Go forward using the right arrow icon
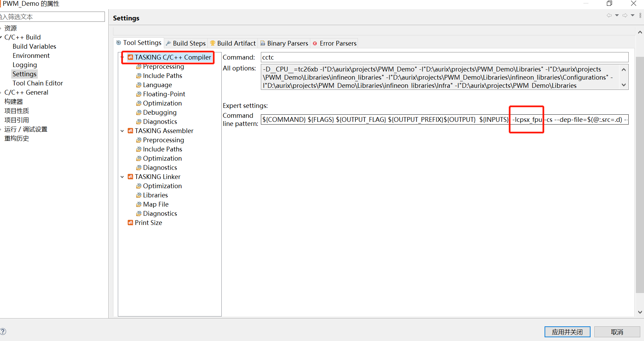Viewport: 644px width, 341px height. [625, 15]
